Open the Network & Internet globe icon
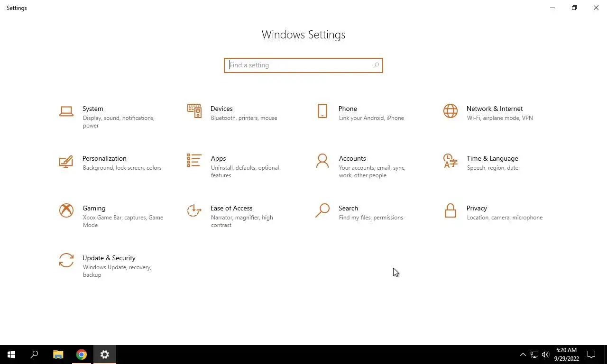 (x=451, y=111)
